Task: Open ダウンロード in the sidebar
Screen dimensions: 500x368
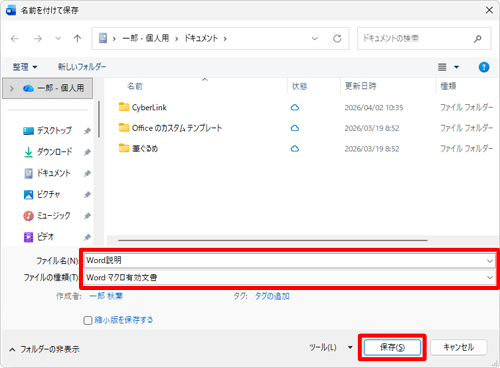Action: coord(48,152)
